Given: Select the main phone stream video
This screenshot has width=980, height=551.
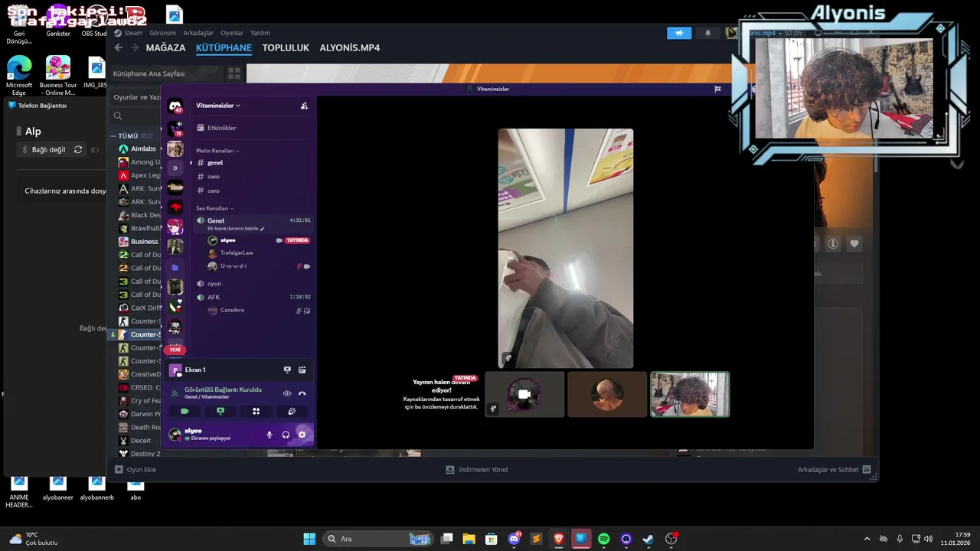Looking at the screenshot, I should click(x=566, y=248).
